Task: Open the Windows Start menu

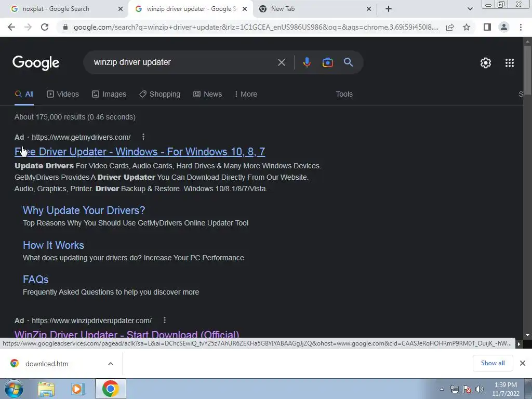Action: point(14,389)
